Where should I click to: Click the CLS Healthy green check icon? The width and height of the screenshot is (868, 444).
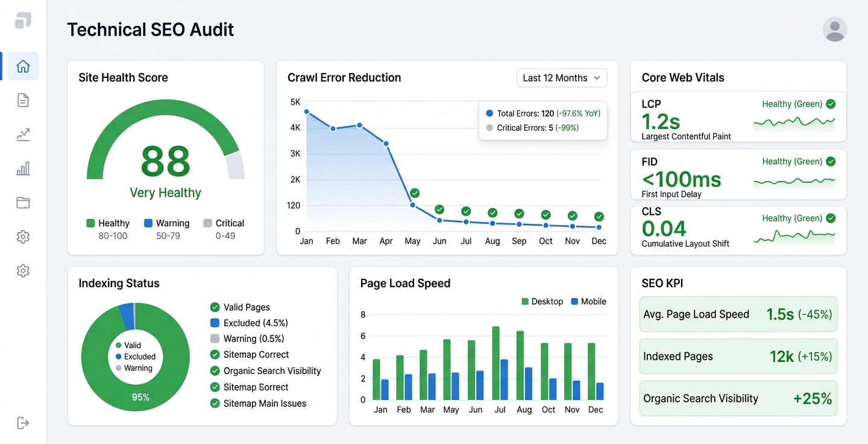click(831, 218)
